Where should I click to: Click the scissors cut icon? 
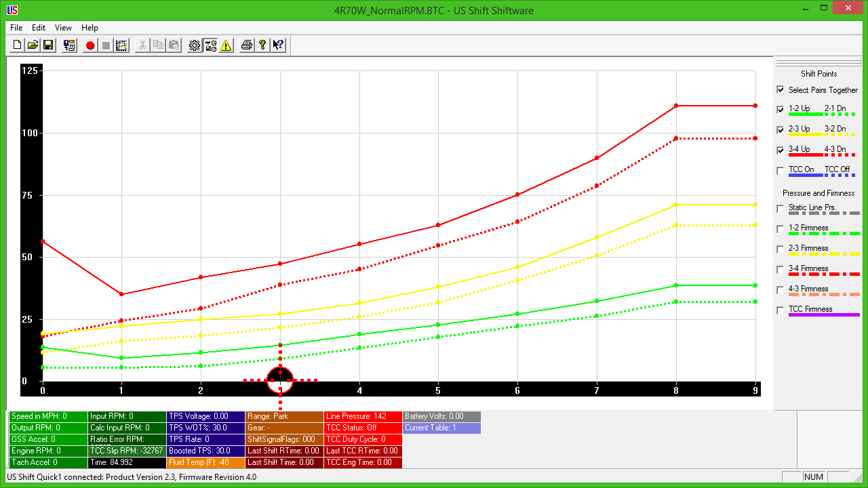[x=142, y=45]
